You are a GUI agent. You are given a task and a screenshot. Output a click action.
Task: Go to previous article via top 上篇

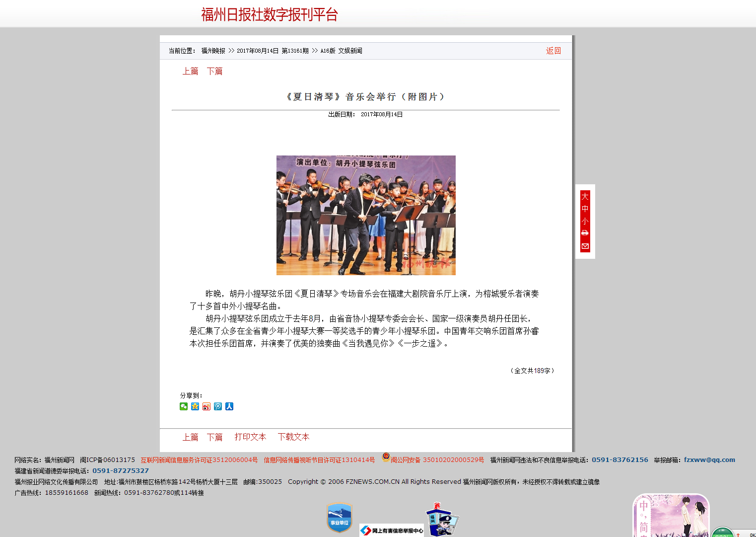pyautogui.click(x=190, y=71)
